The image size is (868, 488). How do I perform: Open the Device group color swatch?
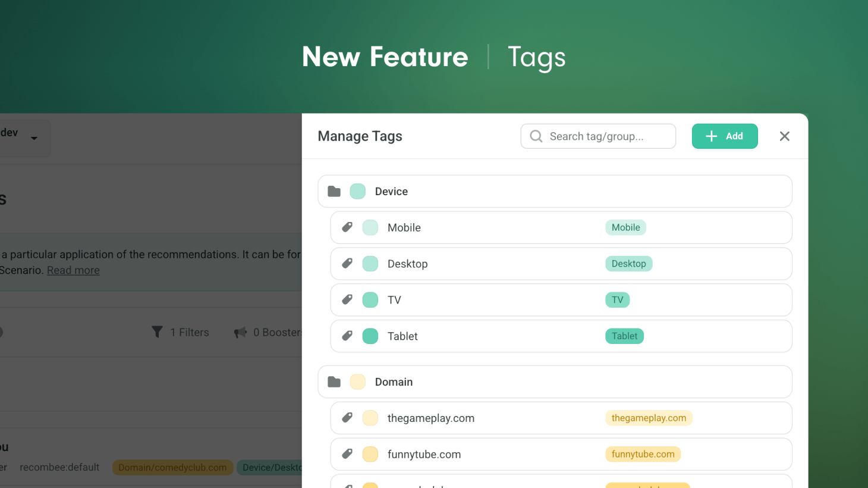(x=358, y=192)
